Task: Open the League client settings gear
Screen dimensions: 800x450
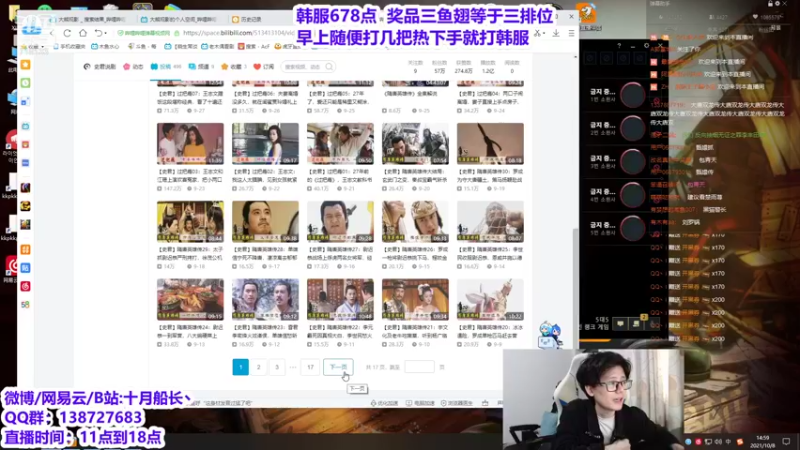Action: 646,45
